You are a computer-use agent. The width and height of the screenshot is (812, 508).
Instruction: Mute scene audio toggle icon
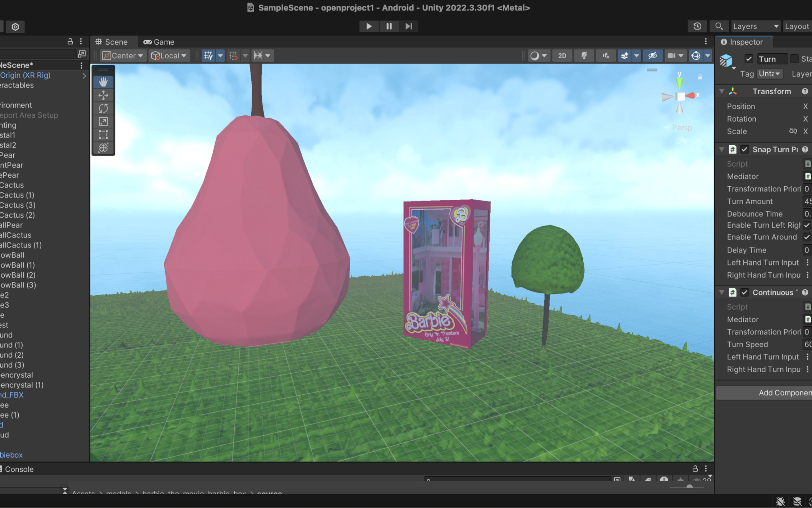606,55
